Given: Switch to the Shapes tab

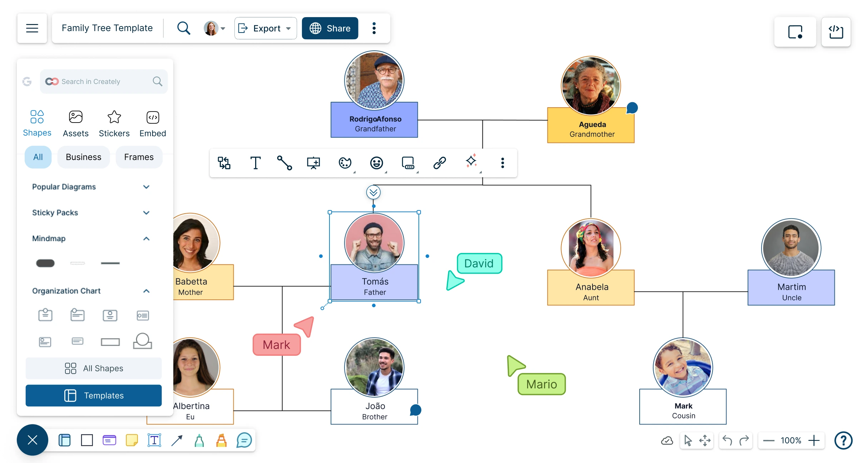Looking at the screenshot, I should pyautogui.click(x=37, y=123).
